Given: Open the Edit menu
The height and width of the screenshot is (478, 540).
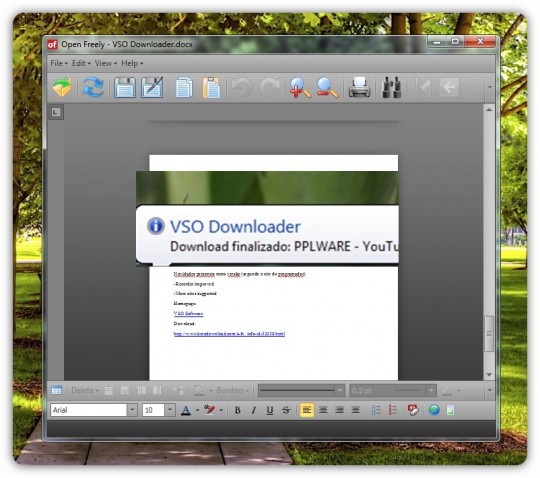Looking at the screenshot, I should click(81, 63).
